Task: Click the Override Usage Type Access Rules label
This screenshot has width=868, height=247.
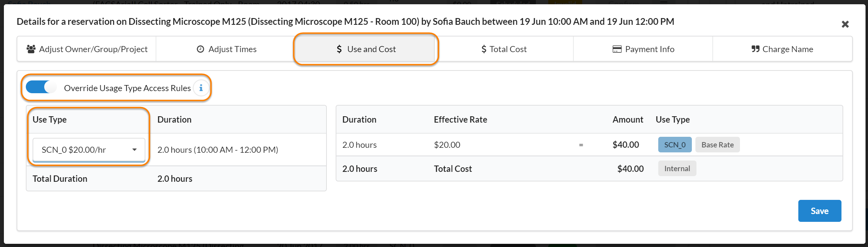Action: [127, 88]
